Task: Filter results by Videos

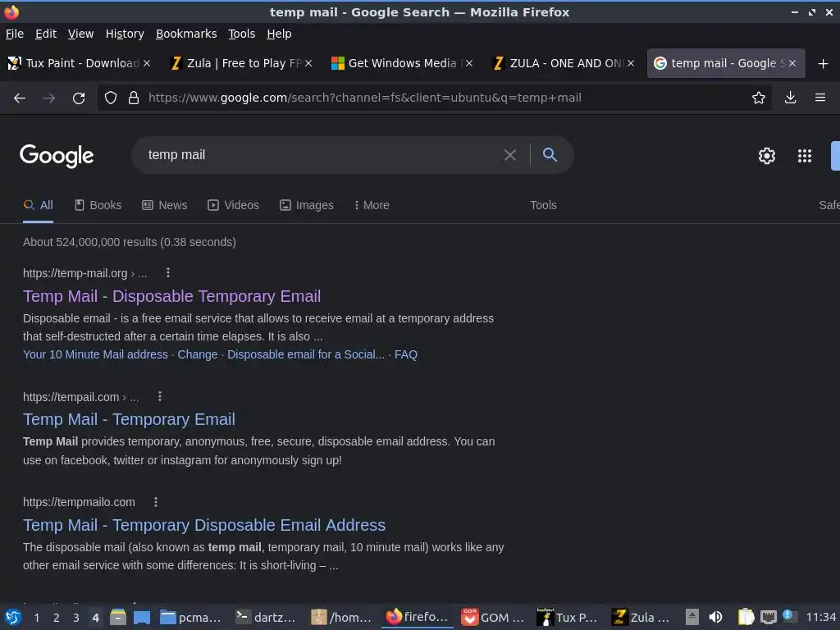Action: tap(233, 205)
